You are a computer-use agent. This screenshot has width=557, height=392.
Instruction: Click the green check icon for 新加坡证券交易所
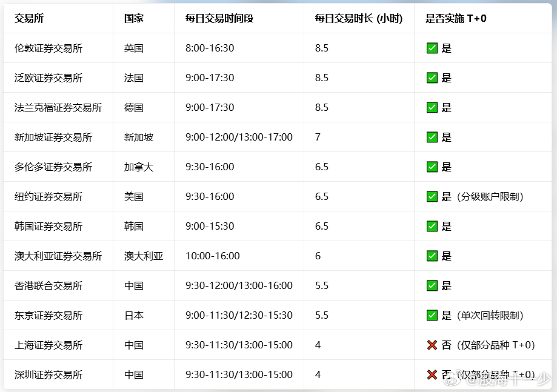[x=432, y=137]
